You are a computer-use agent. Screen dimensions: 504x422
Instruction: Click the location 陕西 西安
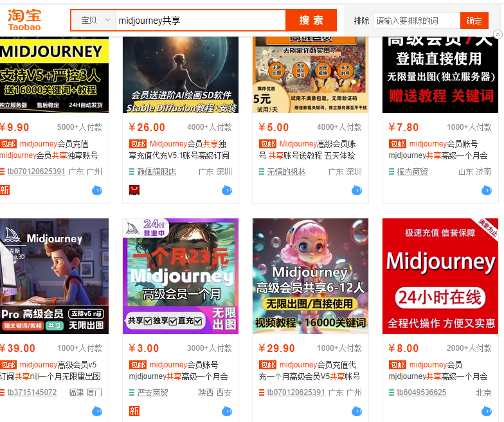[215, 392]
